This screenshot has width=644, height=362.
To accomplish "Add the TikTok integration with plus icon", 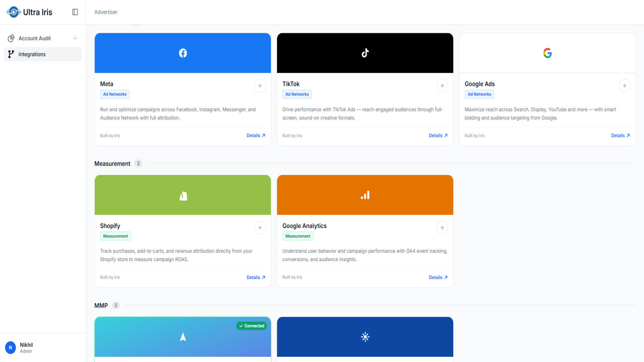I will pyautogui.click(x=442, y=86).
